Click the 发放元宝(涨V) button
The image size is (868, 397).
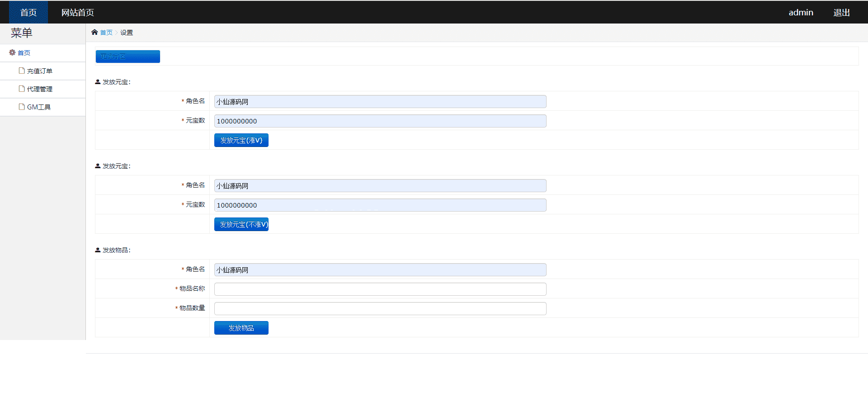241,140
